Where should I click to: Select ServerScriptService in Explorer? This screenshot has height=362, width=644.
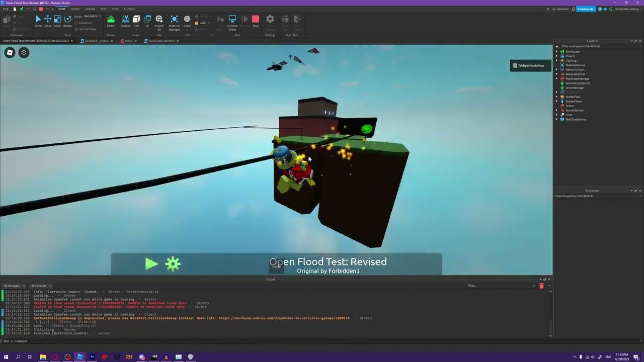coord(578,83)
